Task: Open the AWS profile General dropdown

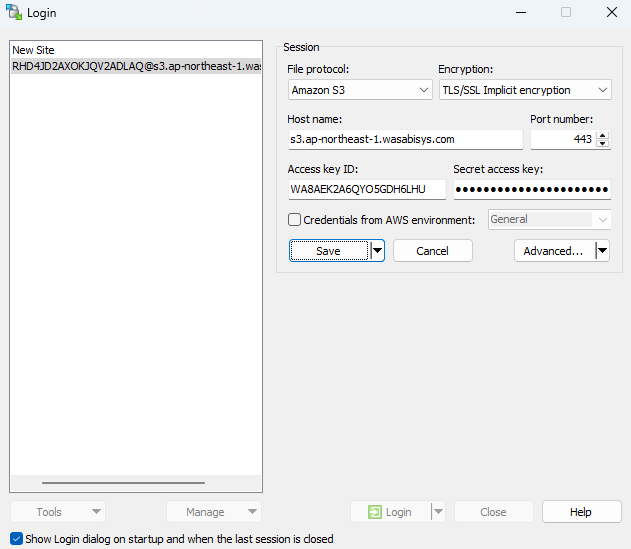Action: coord(549,220)
